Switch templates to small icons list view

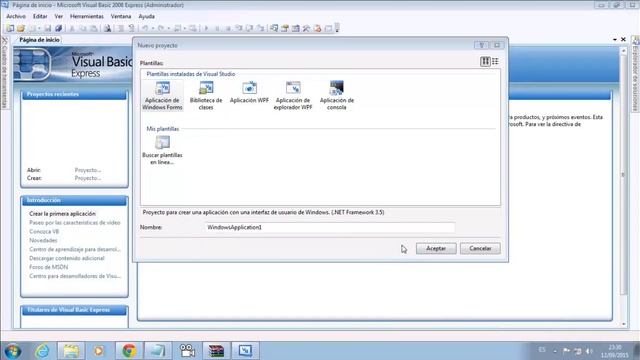495,62
